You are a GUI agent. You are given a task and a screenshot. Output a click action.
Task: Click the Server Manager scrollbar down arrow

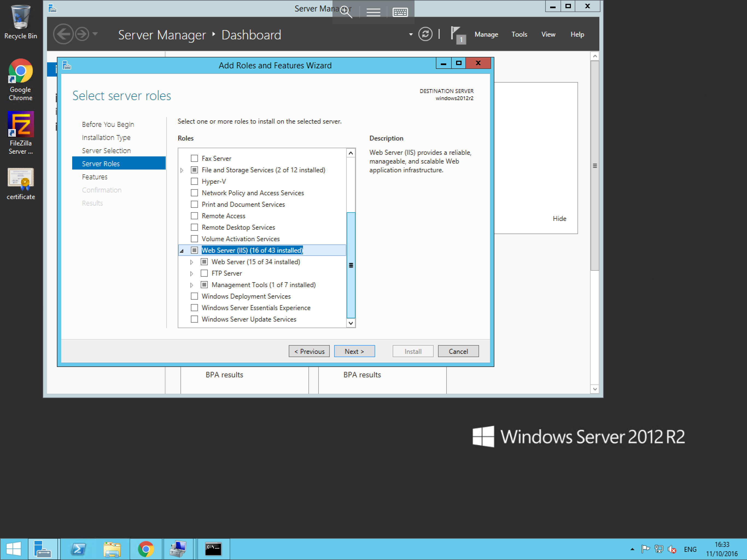pyautogui.click(x=595, y=389)
